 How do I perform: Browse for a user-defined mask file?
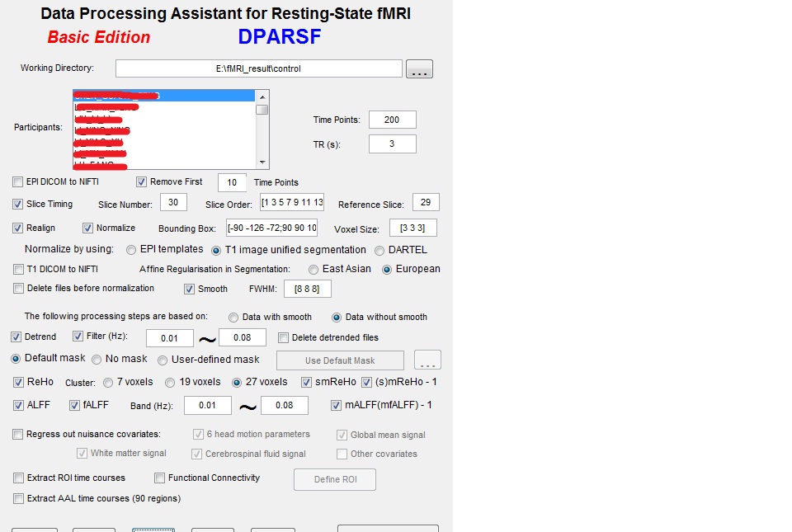click(x=427, y=360)
